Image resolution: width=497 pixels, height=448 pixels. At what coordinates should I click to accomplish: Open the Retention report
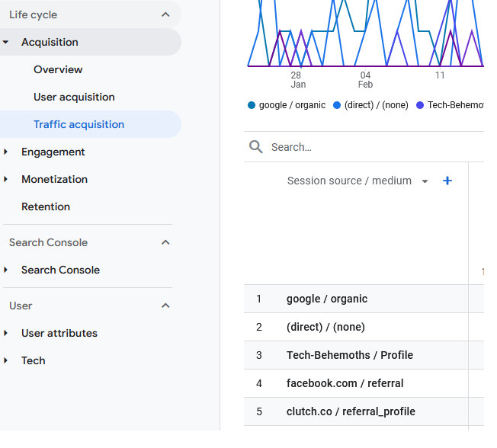(46, 206)
